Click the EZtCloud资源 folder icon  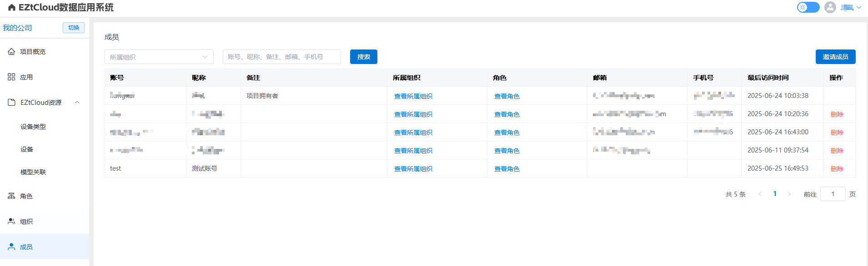point(11,103)
